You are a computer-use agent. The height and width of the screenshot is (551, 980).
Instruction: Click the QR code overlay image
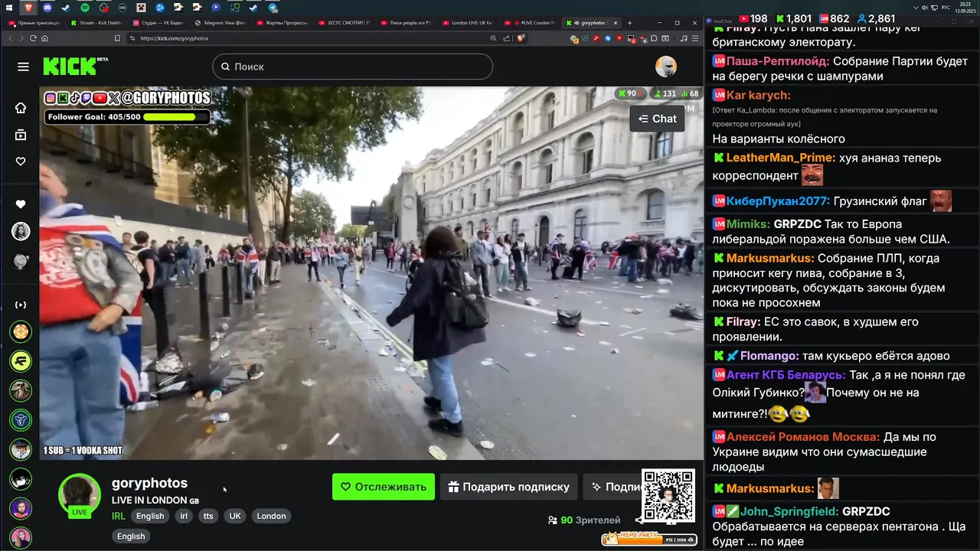[668, 495]
